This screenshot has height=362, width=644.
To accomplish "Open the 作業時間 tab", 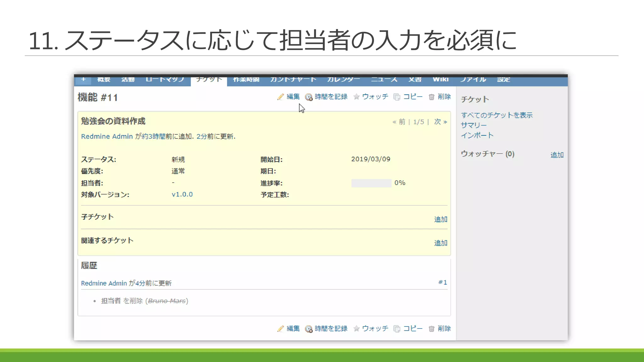I will pos(246,80).
